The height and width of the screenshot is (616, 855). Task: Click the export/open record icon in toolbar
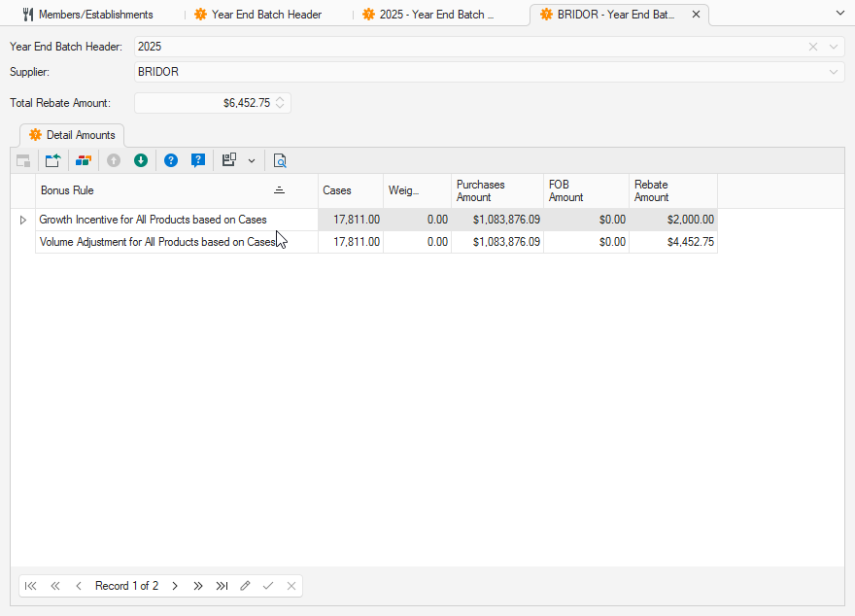click(x=52, y=160)
